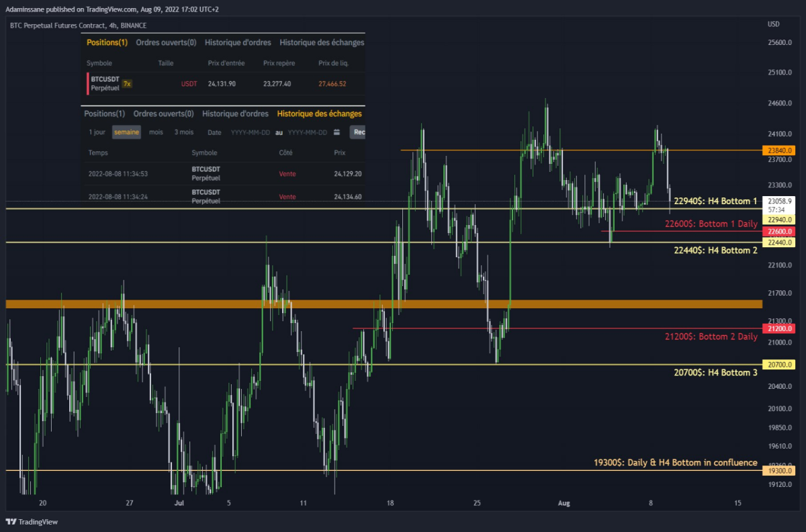Open the USD currency selector on price axis

point(774,25)
